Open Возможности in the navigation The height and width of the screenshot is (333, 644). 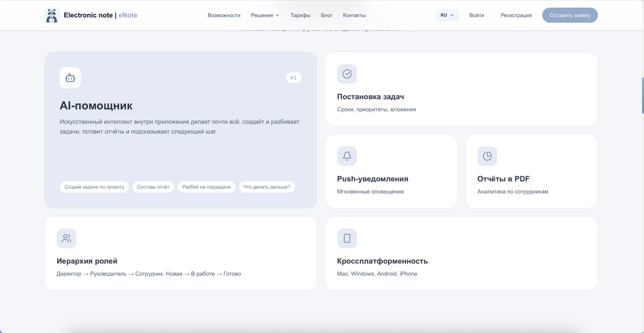point(224,15)
